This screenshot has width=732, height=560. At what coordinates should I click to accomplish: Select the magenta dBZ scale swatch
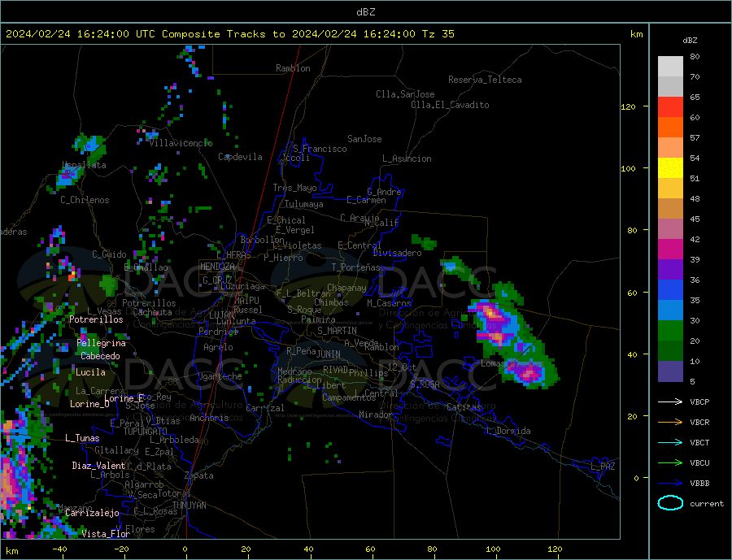click(x=670, y=250)
